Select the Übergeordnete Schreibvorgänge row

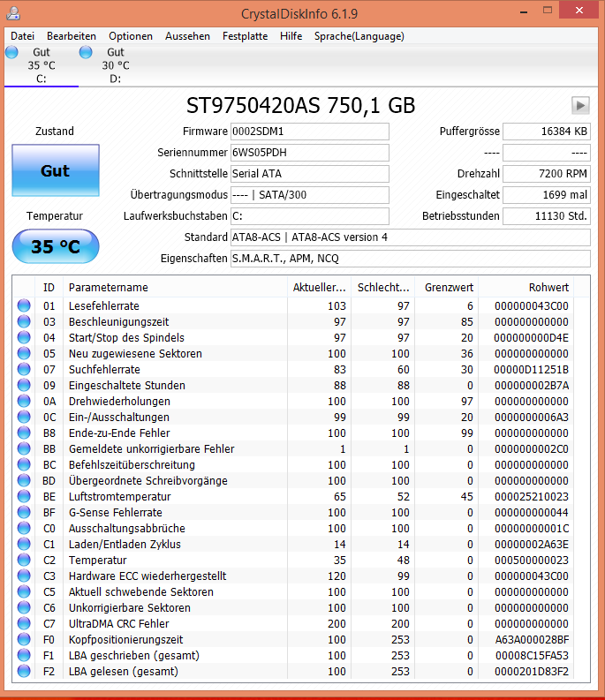click(x=295, y=481)
